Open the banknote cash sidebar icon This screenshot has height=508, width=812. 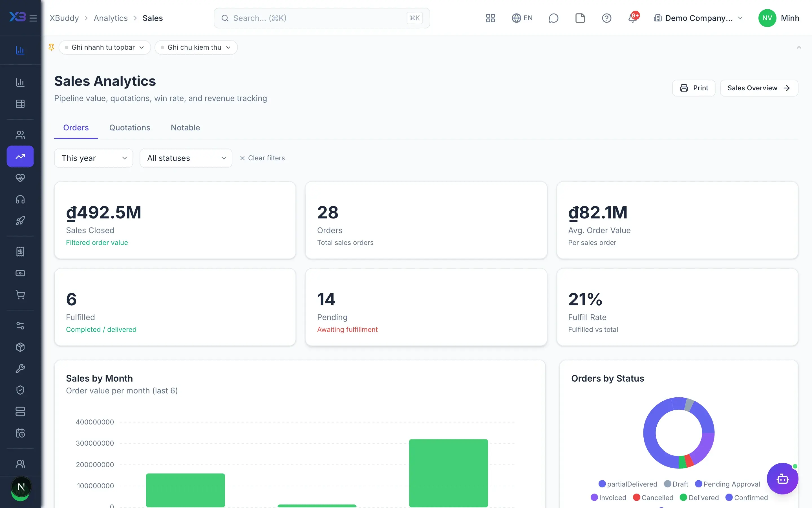[x=20, y=273]
